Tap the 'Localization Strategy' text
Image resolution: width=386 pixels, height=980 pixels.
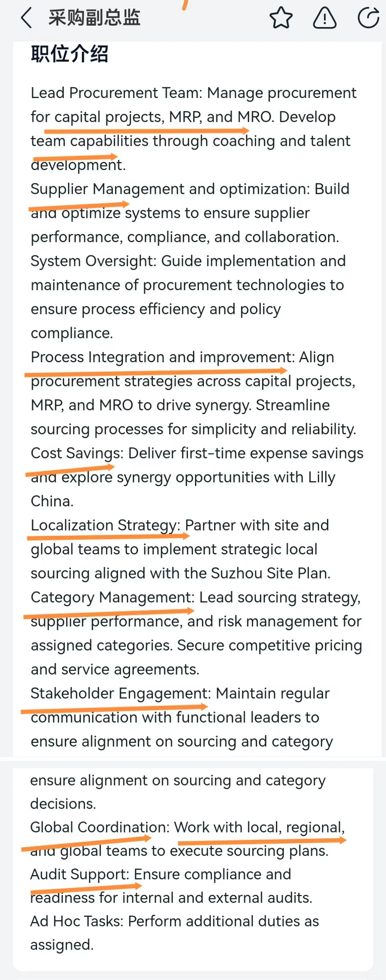tap(105, 525)
